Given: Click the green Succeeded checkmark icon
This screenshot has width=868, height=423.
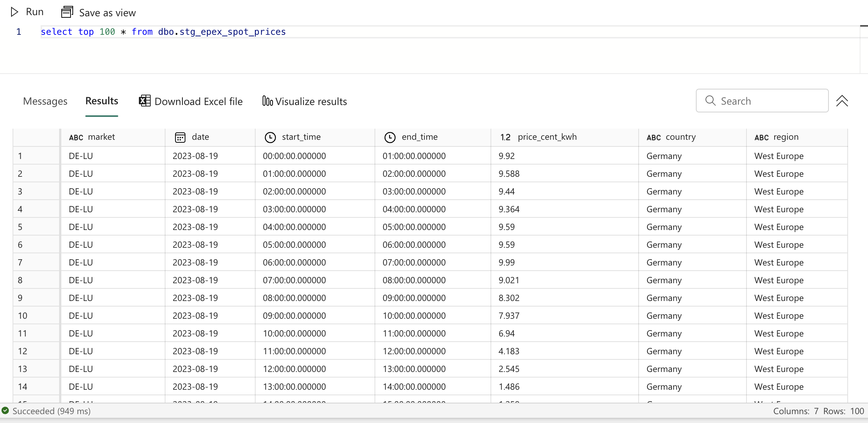Looking at the screenshot, I should [6, 411].
